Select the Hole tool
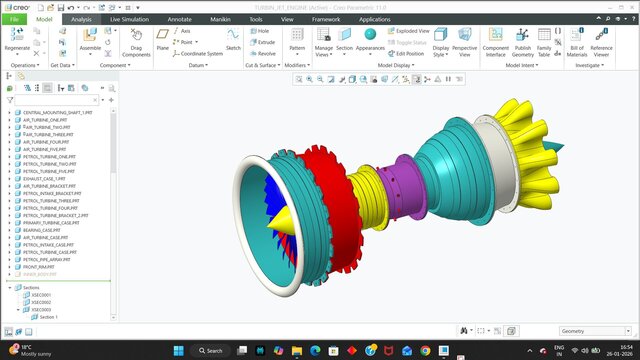 point(260,31)
